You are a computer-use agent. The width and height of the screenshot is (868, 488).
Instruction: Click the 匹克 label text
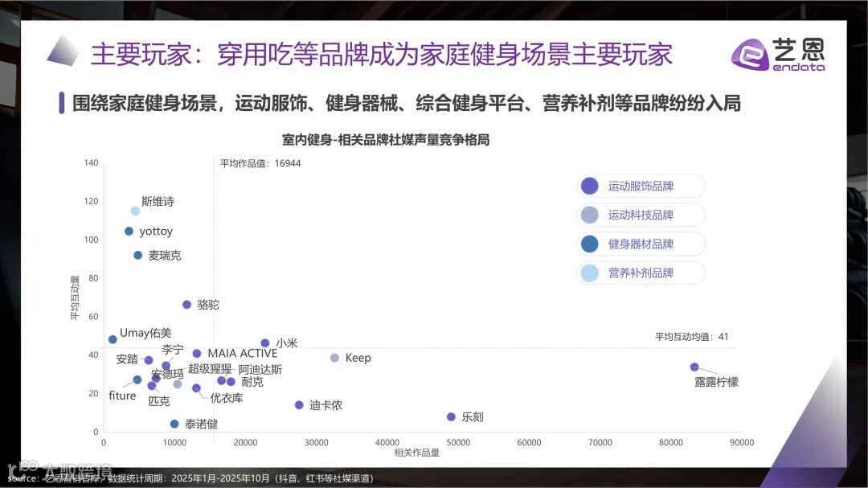click(x=159, y=401)
